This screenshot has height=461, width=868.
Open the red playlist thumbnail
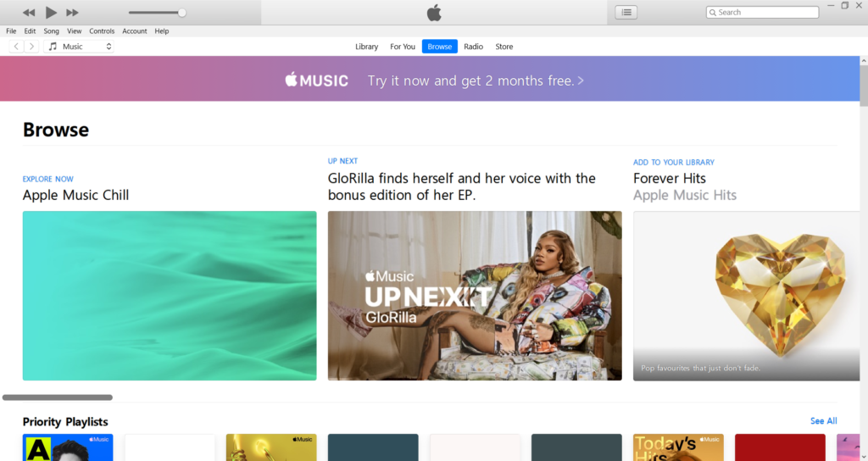click(x=780, y=447)
